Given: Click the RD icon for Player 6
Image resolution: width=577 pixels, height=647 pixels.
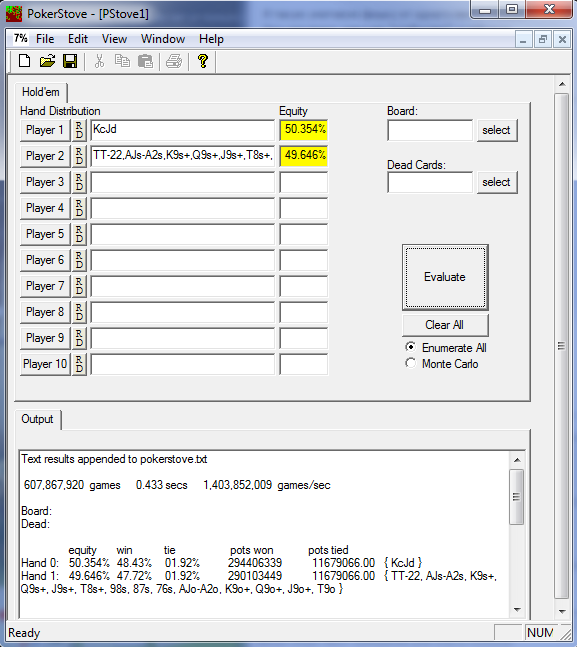Looking at the screenshot, I should coord(79,260).
